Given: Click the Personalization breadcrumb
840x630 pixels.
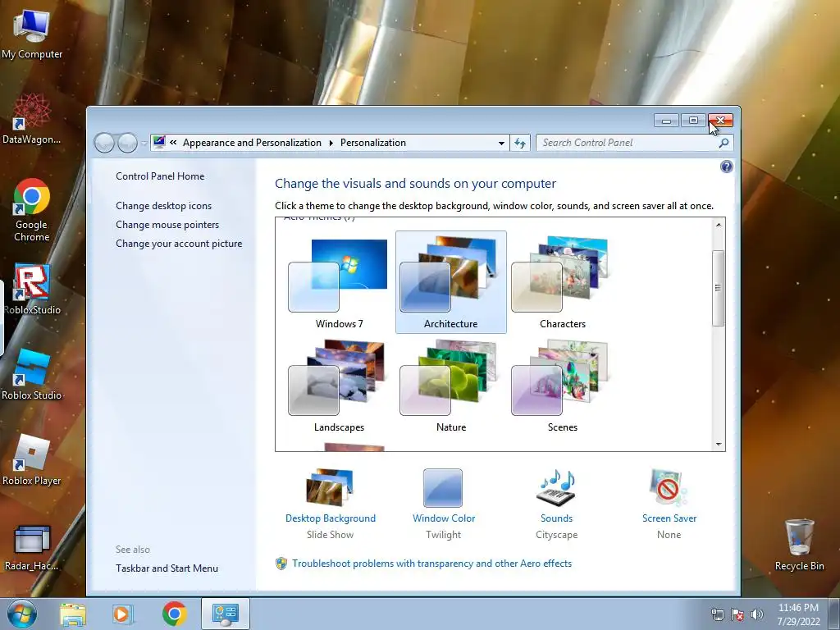Looking at the screenshot, I should point(373,143).
